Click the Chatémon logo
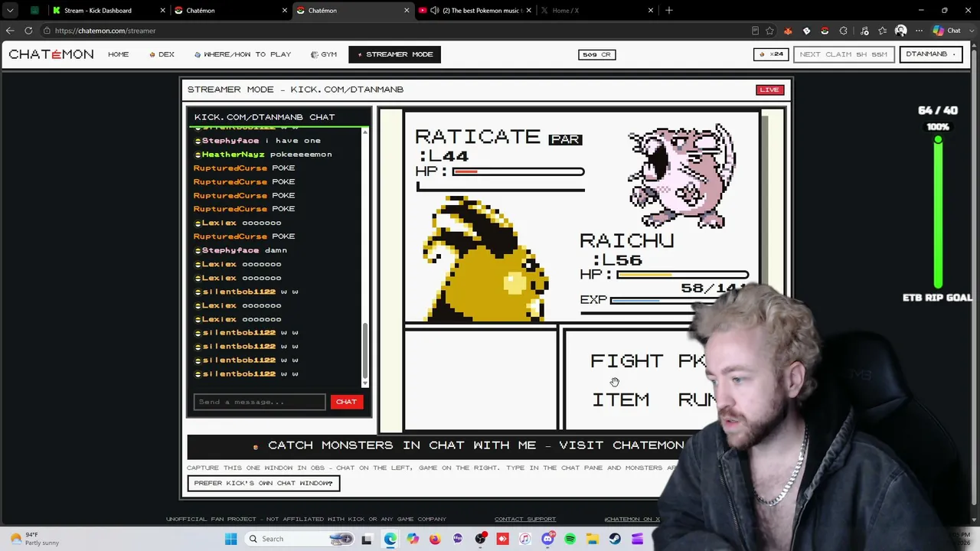Viewport: 980px width, 551px height. tap(51, 54)
